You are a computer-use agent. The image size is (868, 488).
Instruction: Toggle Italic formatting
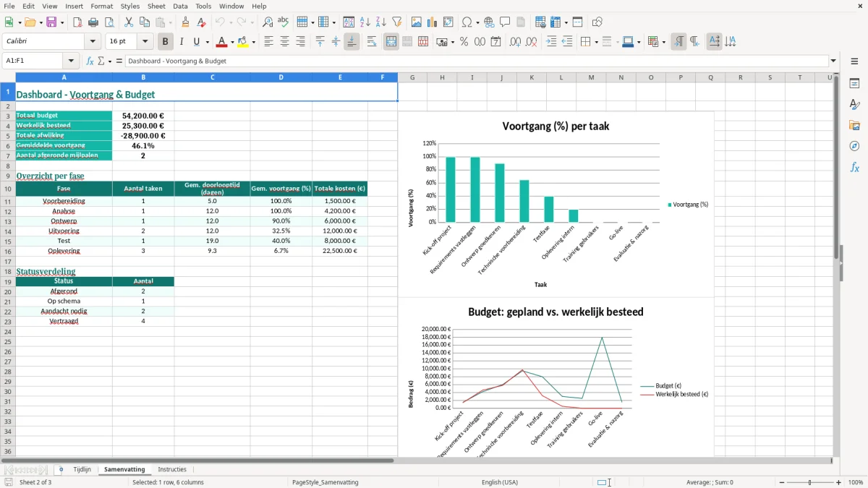click(x=181, y=42)
